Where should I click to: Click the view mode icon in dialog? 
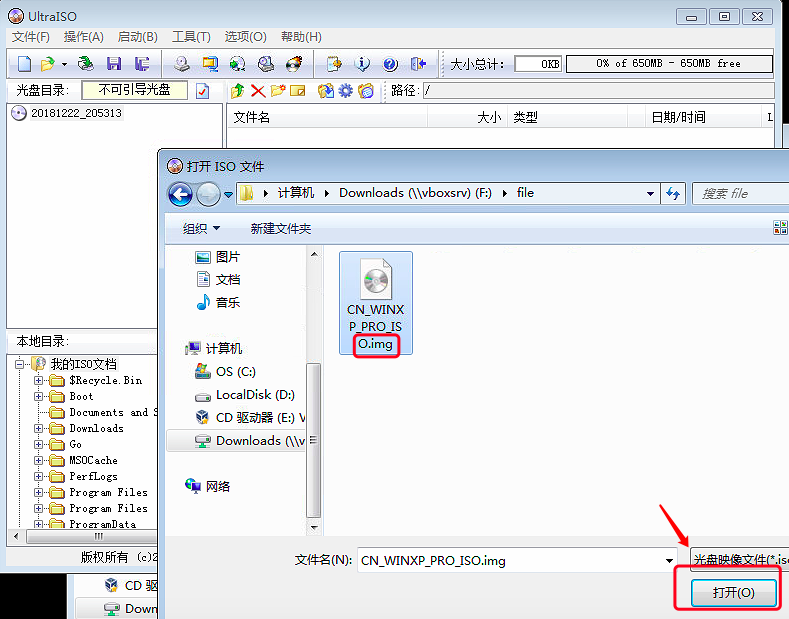coord(780,227)
